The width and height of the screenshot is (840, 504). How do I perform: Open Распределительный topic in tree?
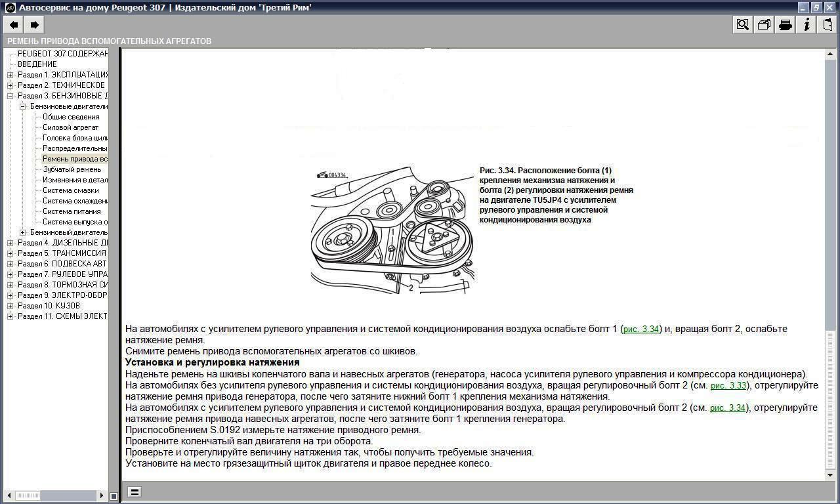click(x=75, y=148)
